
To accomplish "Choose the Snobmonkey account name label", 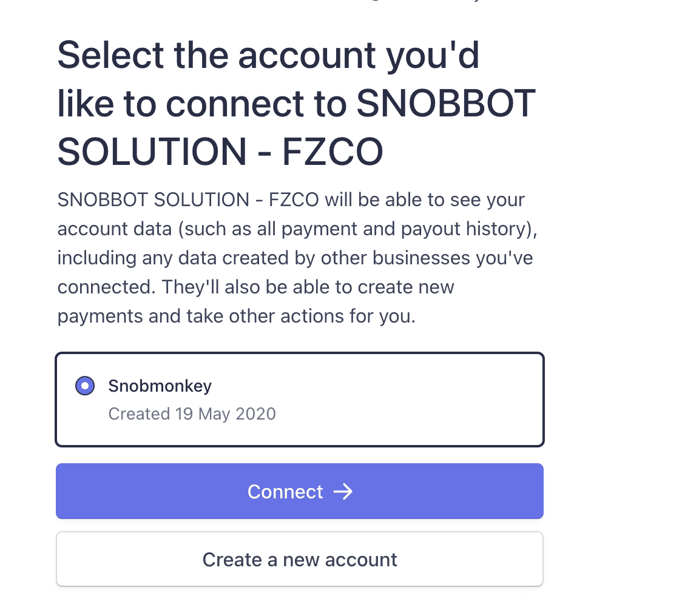I will pyautogui.click(x=160, y=386).
